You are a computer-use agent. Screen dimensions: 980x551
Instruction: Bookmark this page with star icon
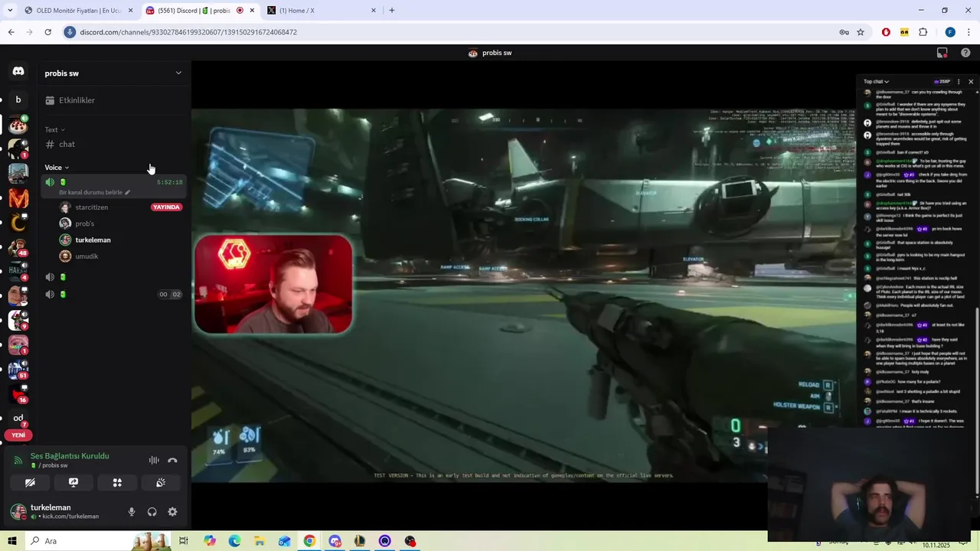(x=861, y=32)
